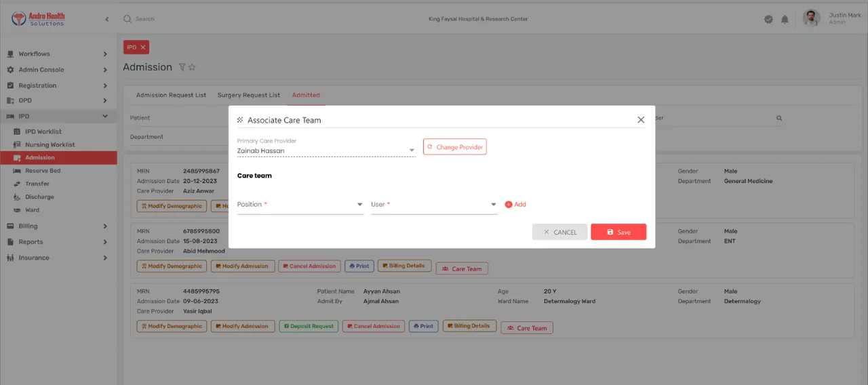Open Ward in sidebar
868x385 pixels.
point(33,210)
